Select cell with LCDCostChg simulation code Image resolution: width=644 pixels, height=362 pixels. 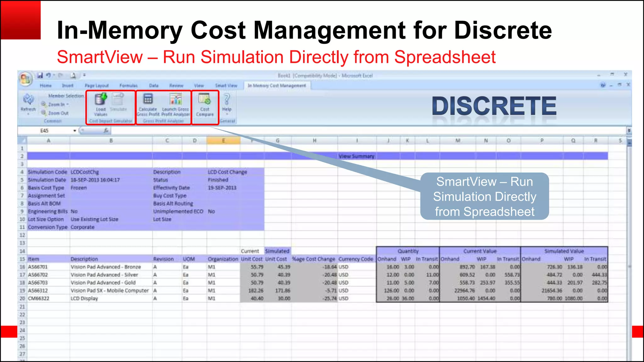[111, 172]
